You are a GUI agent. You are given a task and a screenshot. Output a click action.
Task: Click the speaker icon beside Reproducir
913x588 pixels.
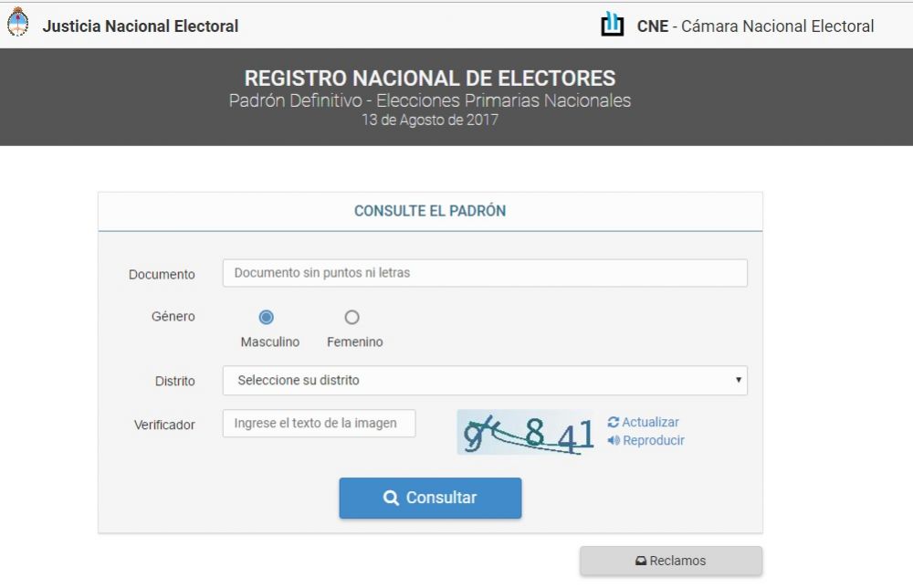pos(614,440)
